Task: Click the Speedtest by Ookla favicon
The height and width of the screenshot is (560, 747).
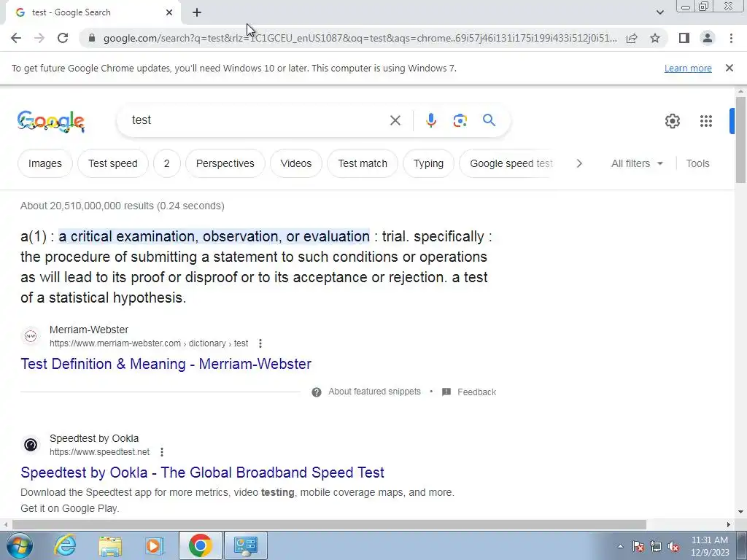Action: (x=31, y=445)
